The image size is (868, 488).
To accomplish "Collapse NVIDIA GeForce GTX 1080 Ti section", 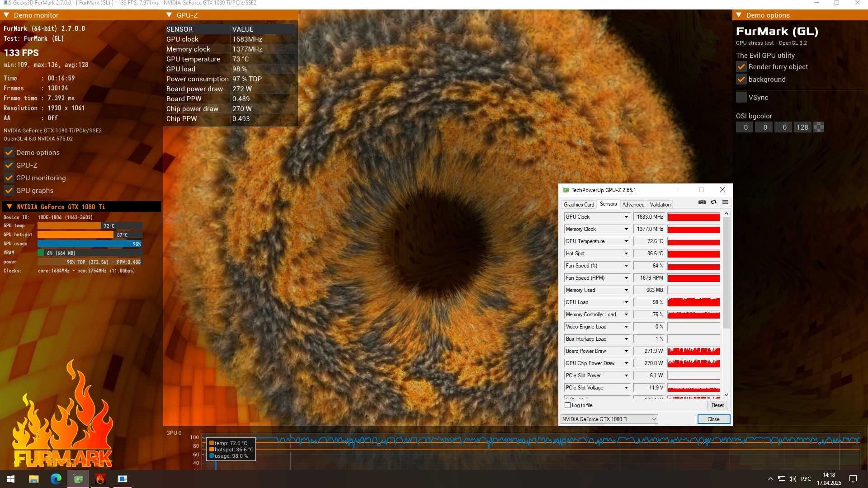I will (9, 206).
